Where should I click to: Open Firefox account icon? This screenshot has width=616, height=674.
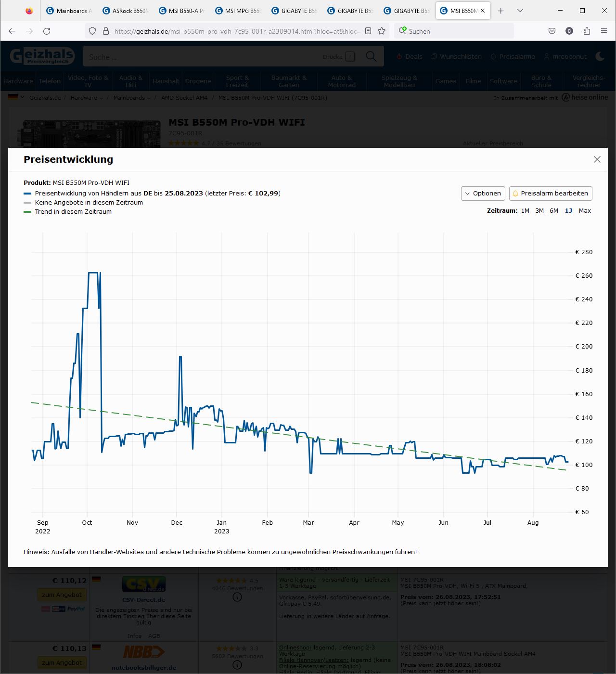(569, 31)
